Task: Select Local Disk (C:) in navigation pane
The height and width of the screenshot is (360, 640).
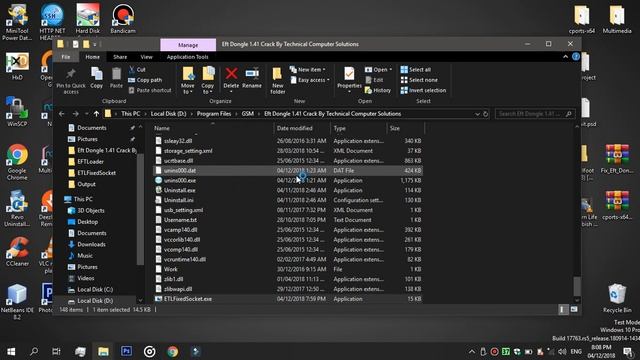Action: tap(95, 289)
